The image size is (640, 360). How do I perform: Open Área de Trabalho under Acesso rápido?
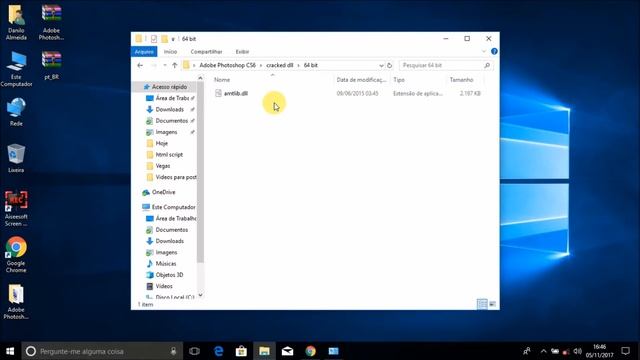[171, 98]
